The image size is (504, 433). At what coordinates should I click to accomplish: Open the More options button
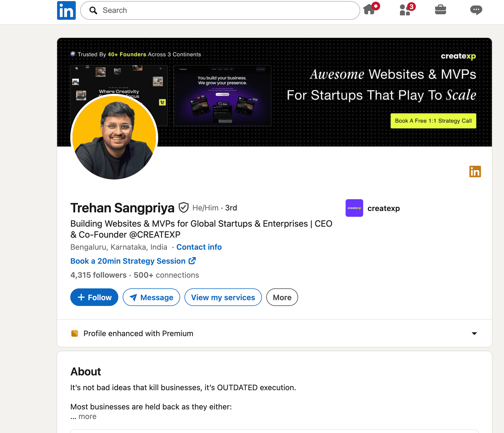pyautogui.click(x=282, y=297)
